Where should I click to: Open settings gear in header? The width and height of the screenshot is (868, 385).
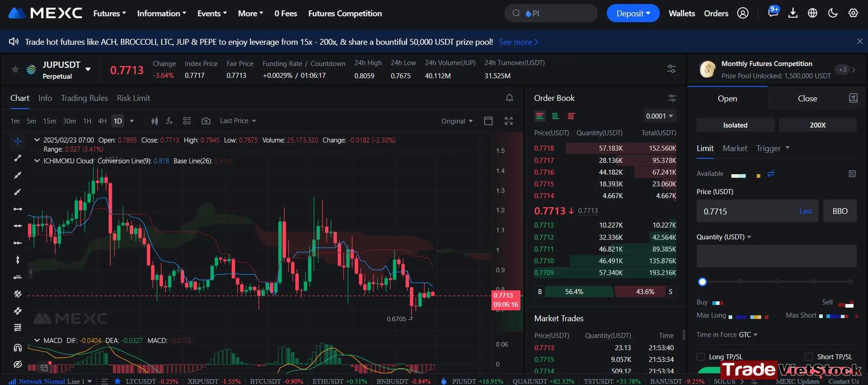[853, 13]
